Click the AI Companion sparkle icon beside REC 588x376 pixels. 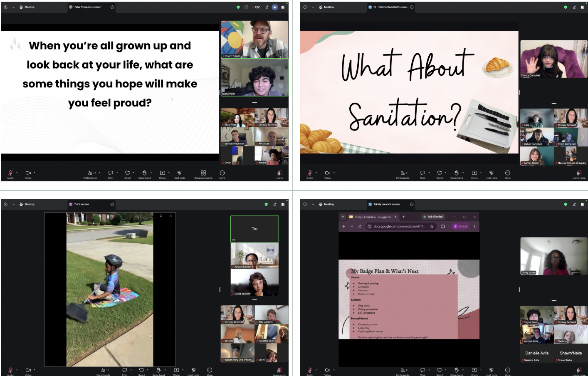pos(275,7)
